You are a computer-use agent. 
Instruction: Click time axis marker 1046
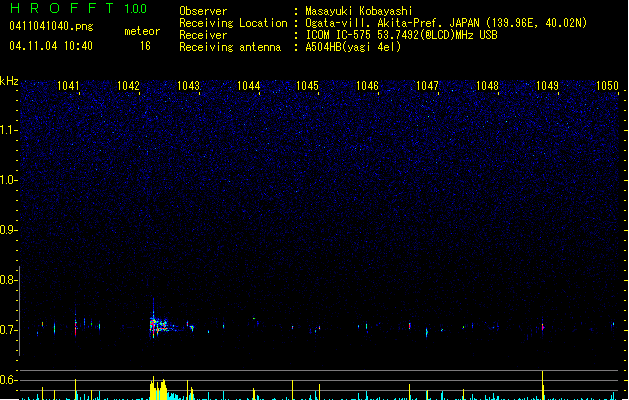(x=367, y=86)
